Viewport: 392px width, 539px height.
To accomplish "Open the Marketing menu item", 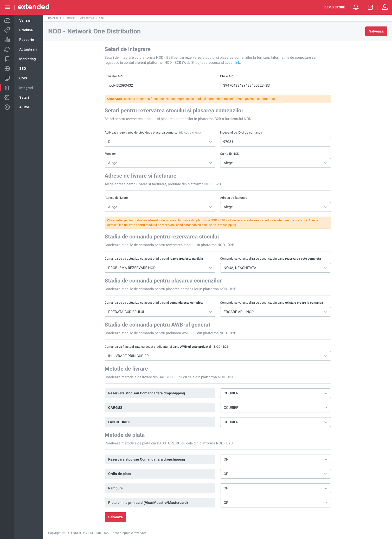I will tap(27, 59).
